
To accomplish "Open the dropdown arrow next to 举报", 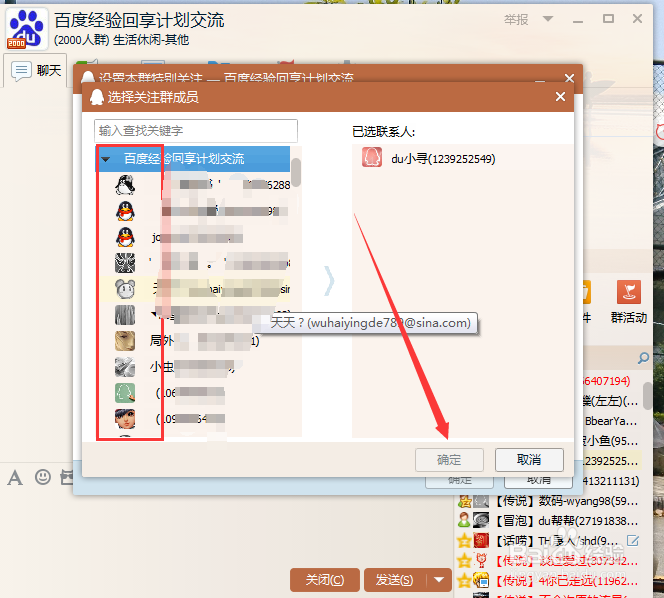I will [x=548, y=19].
